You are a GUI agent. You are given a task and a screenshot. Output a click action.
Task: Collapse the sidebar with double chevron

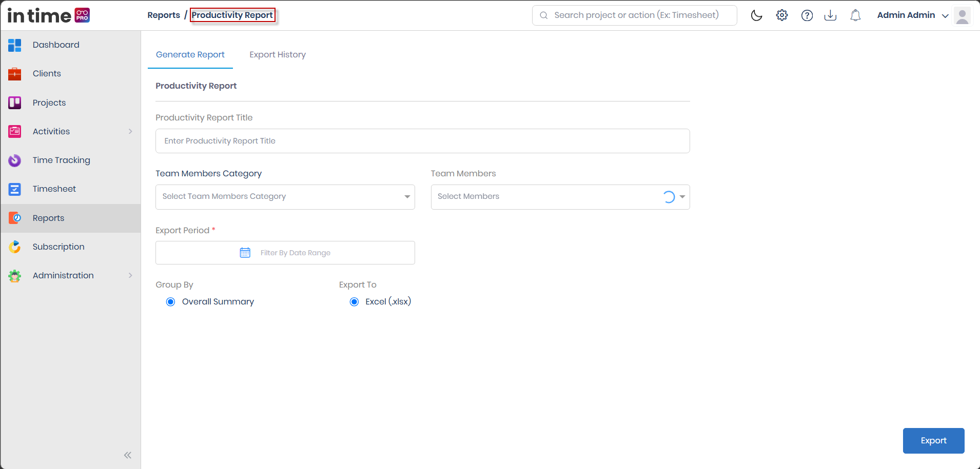pos(128,455)
